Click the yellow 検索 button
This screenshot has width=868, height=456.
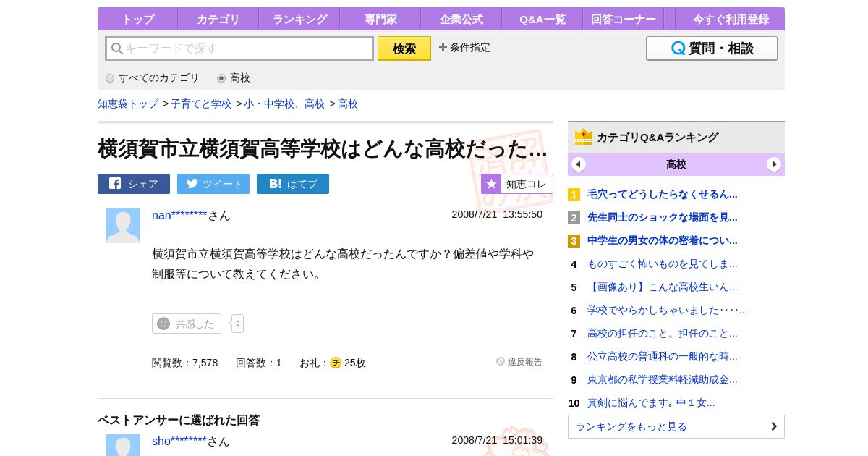pos(404,48)
